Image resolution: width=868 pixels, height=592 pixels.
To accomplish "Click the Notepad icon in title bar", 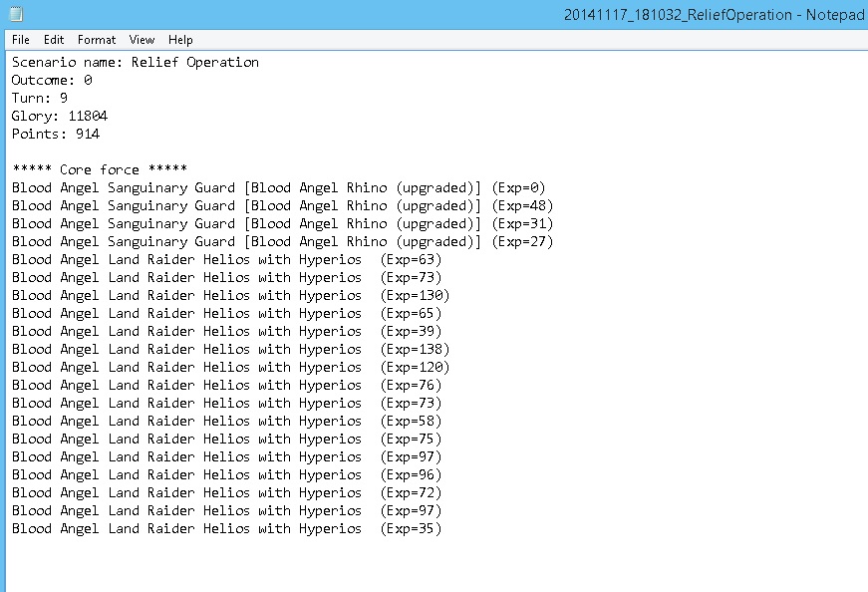I will tap(16, 14).
